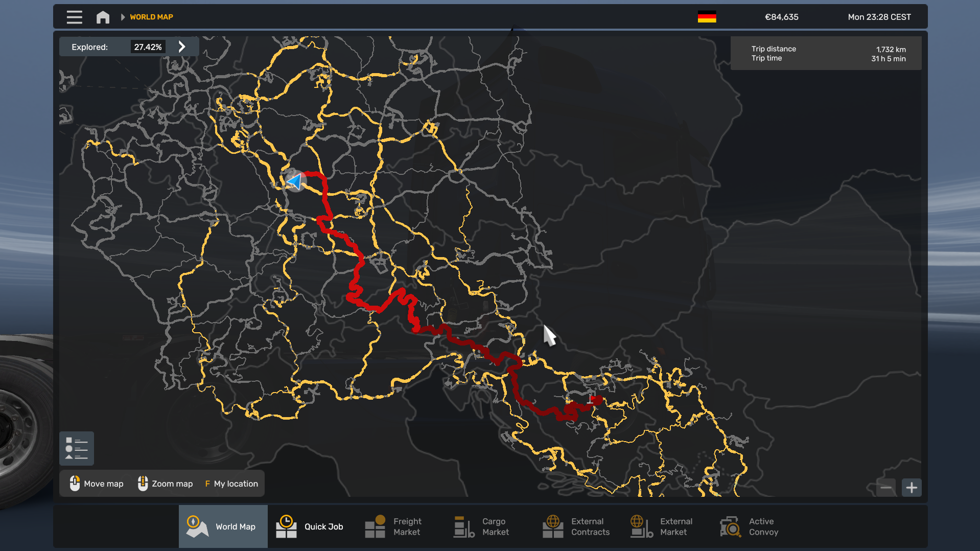Open the External Contracts tab
Screen dimensions: 980x551
tap(579, 526)
